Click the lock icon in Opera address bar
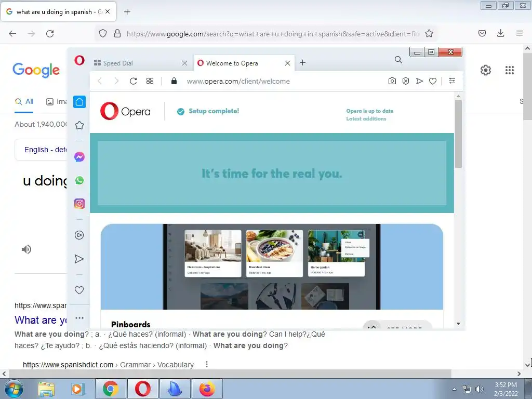The width and height of the screenshot is (532, 399). 174,81
